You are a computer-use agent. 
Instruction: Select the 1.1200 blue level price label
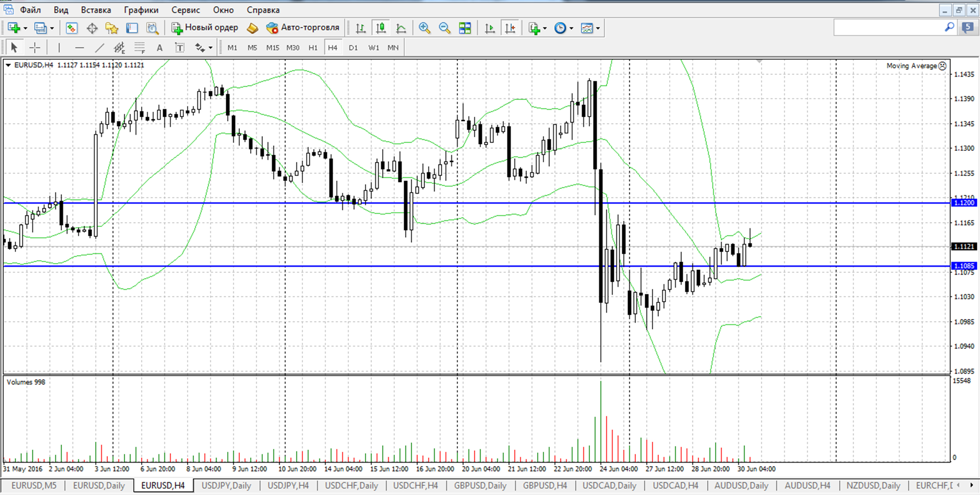[x=964, y=203]
